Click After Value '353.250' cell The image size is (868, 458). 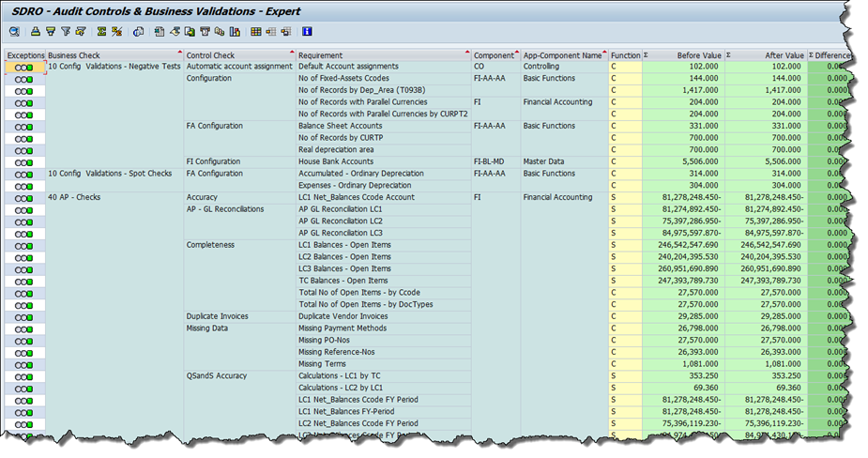(x=766, y=376)
